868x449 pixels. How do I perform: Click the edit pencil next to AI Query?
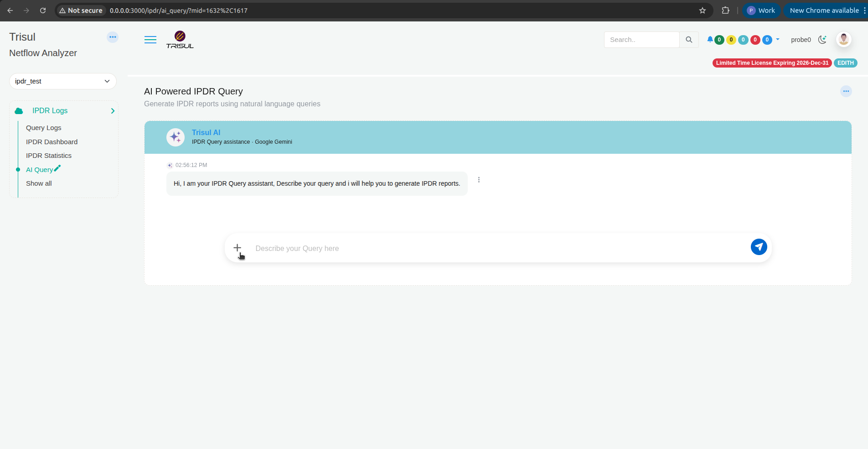tap(57, 168)
